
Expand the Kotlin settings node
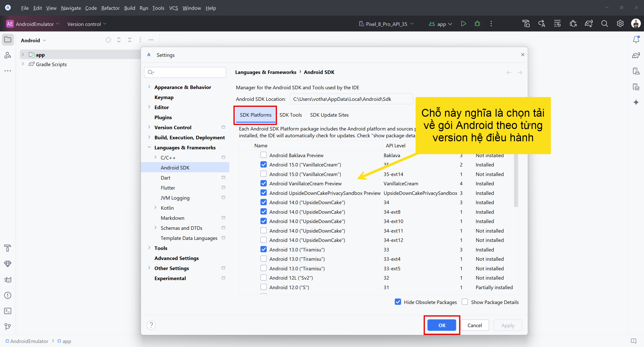pos(155,208)
